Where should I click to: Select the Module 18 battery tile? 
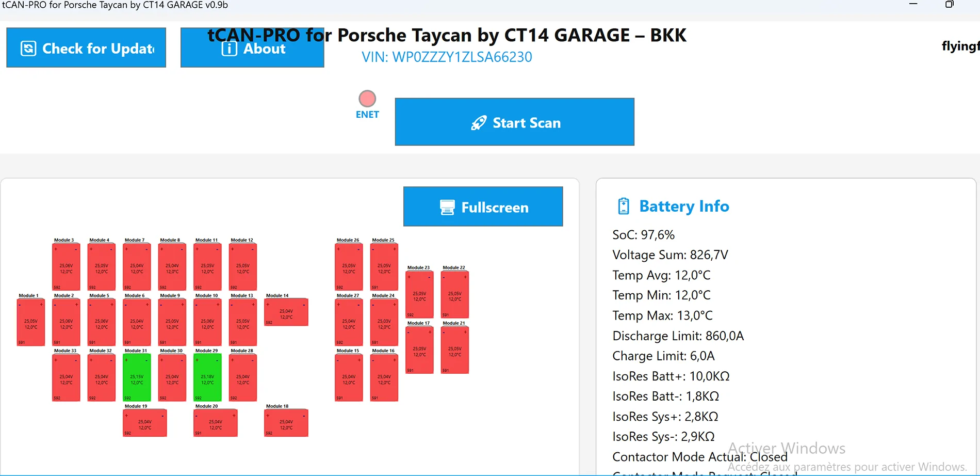[286, 423]
